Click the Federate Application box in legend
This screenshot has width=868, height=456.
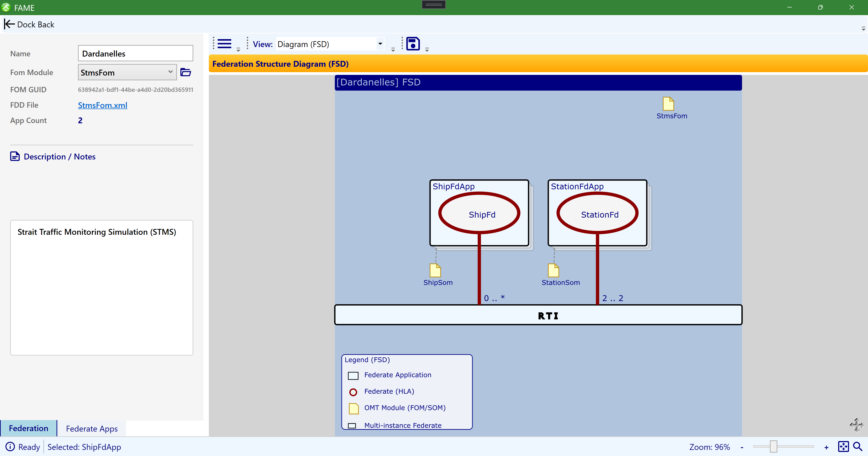pyautogui.click(x=353, y=375)
